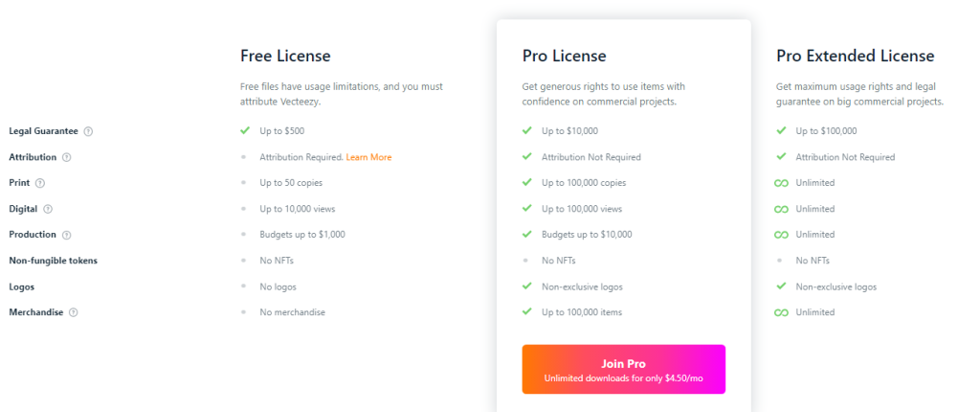
Task: Open the Learn More attribution link
Action: coord(368,157)
